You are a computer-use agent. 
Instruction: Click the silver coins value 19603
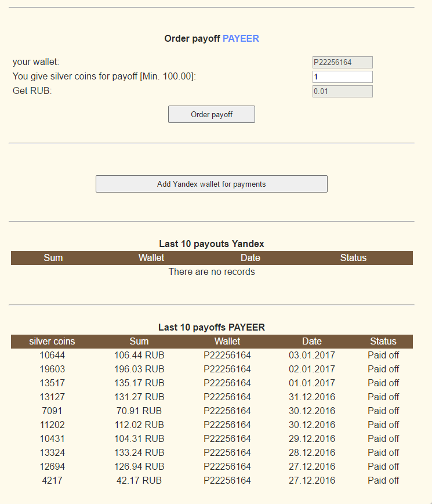click(52, 369)
